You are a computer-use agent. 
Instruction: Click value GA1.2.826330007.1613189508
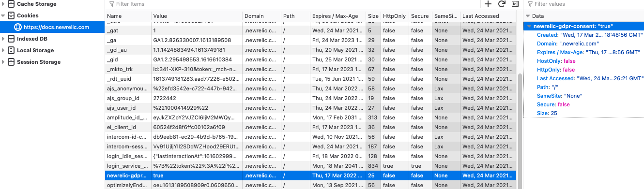coord(192,40)
